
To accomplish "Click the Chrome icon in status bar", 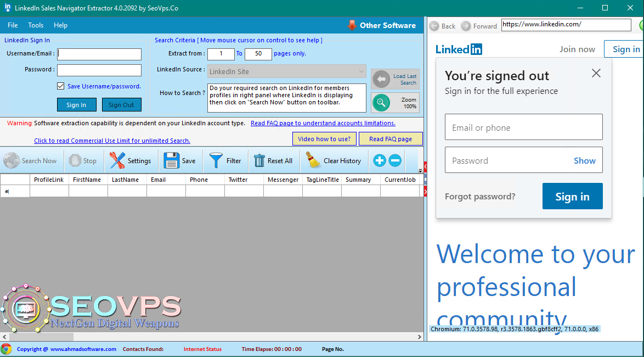I will pos(6,349).
